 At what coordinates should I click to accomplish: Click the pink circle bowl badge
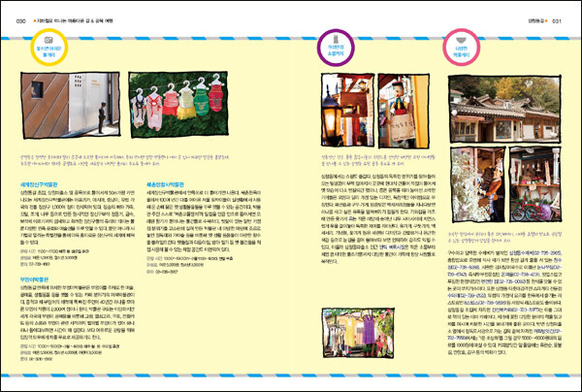click(x=459, y=47)
